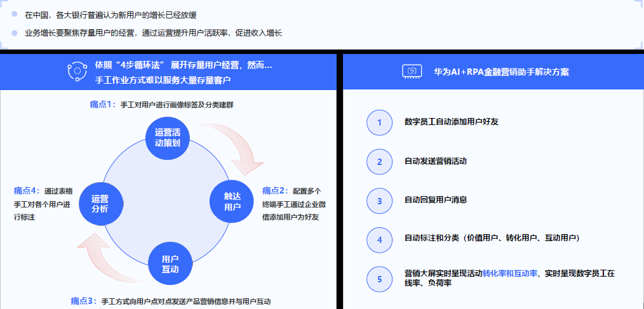The image size is (644, 309).
Task: Click text 手工对各个用户进
Action: [42, 204]
